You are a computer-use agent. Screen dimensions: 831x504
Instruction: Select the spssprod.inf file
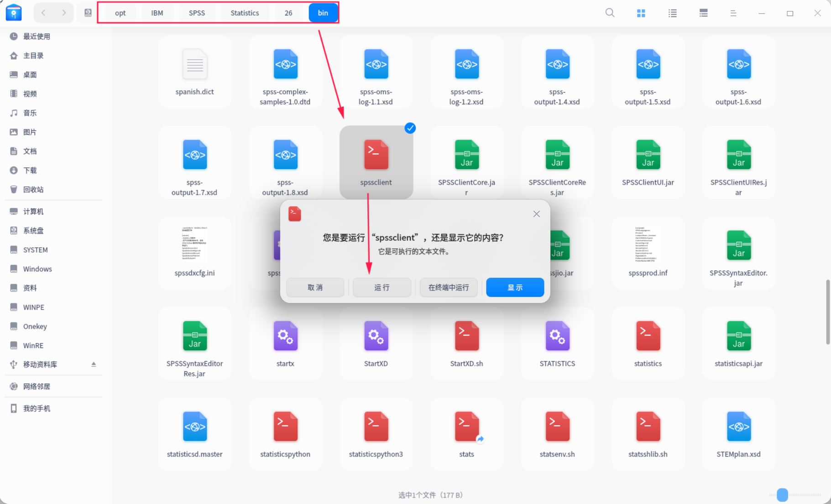coord(648,253)
